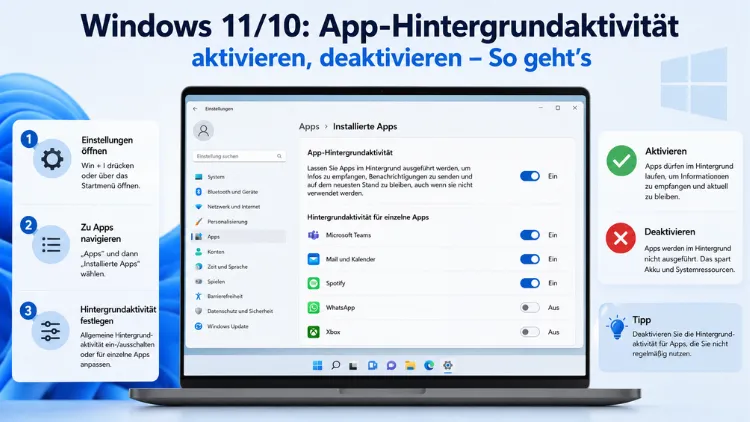Open Zeit und Sprache settings
Viewport: 750px width, 422px height.
click(239, 267)
